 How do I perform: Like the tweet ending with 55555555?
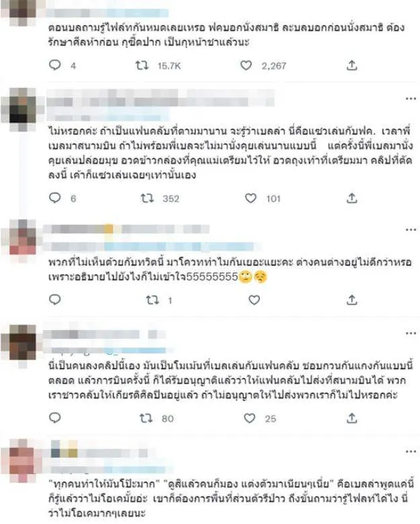(x=254, y=300)
